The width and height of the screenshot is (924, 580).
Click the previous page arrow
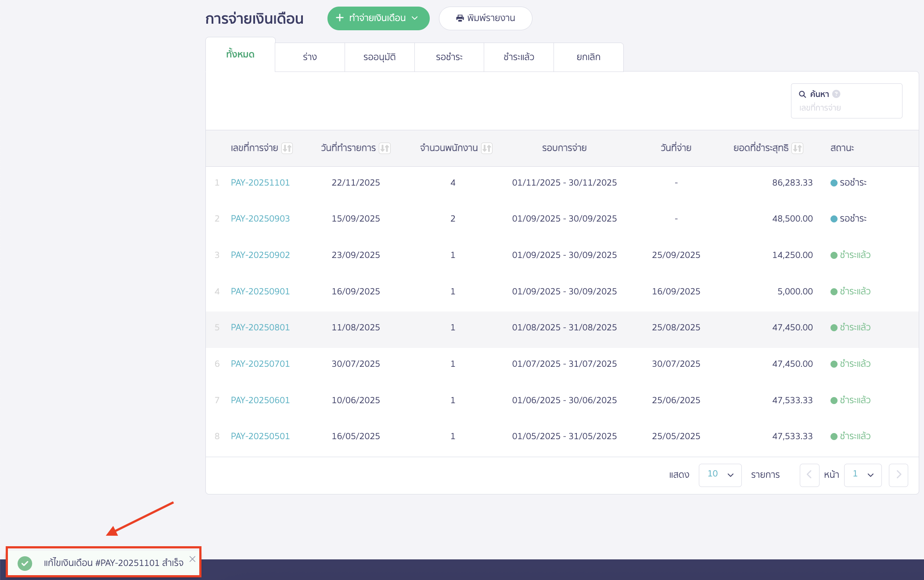tap(809, 475)
